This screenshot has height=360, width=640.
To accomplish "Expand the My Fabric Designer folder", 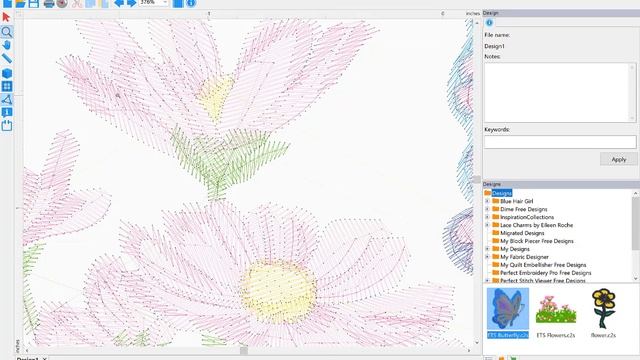I will (487, 257).
